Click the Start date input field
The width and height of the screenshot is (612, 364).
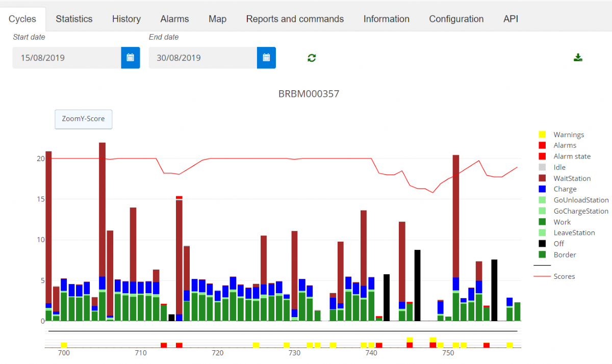(x=66, y=58)
